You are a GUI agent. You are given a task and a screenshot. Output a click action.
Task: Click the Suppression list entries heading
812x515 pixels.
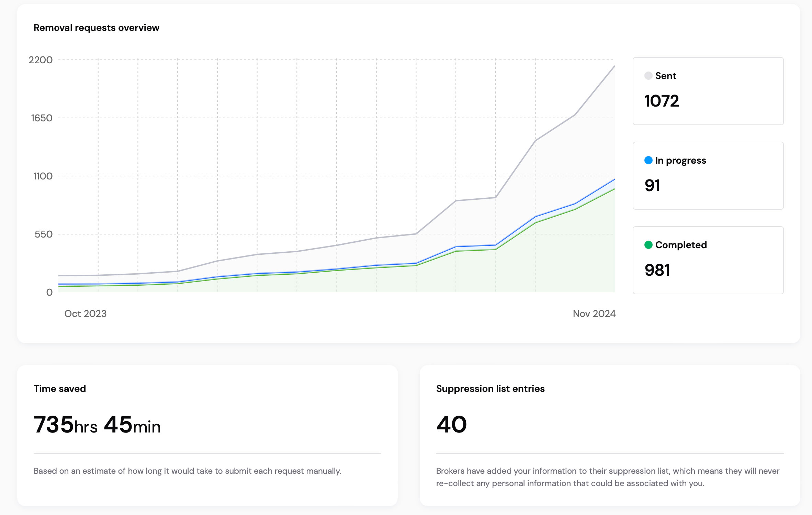click(x=490, y=388)
